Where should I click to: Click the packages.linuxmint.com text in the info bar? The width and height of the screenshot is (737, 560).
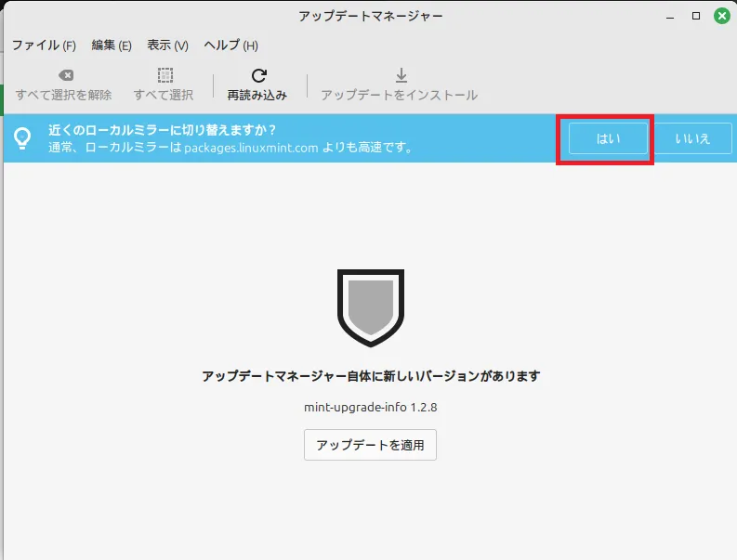tap(251, 148)
